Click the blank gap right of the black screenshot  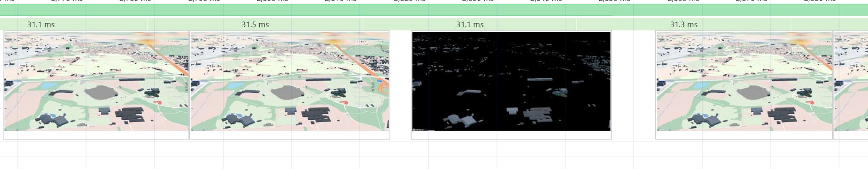[634, 85]
